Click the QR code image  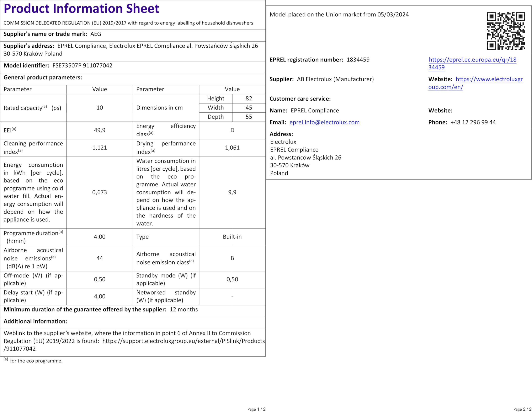pyautogui.click(x=506, y=31)
